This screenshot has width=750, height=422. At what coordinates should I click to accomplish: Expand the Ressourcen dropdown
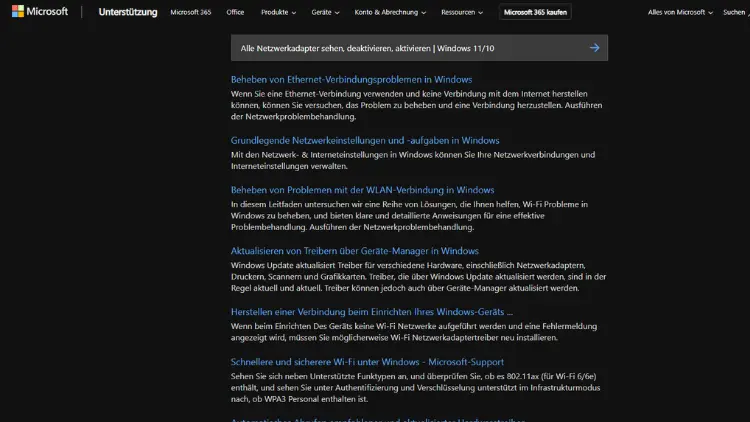coord(462,12)
